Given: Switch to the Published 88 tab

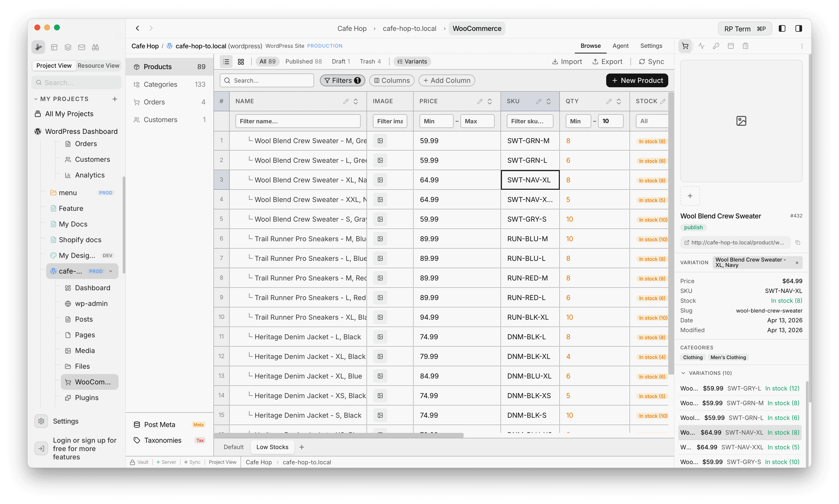Looking at the screenshot, I should coord(303,62).
